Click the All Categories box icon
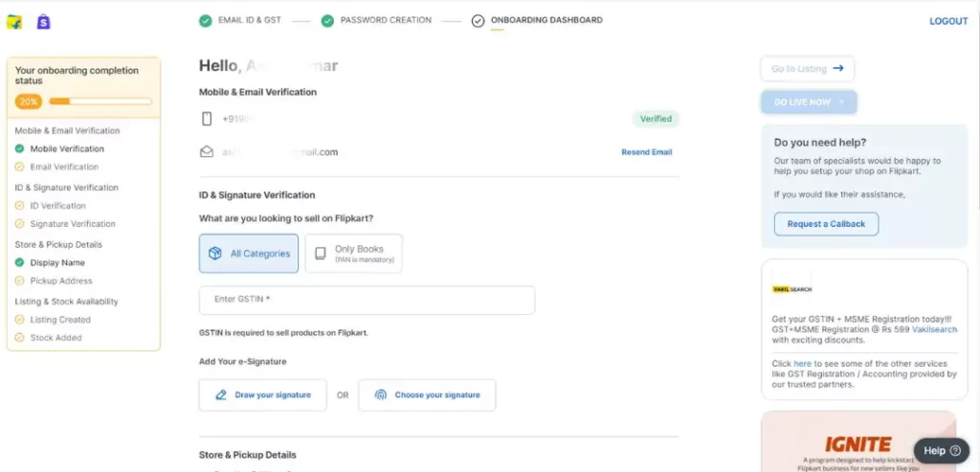 [215, 253]
